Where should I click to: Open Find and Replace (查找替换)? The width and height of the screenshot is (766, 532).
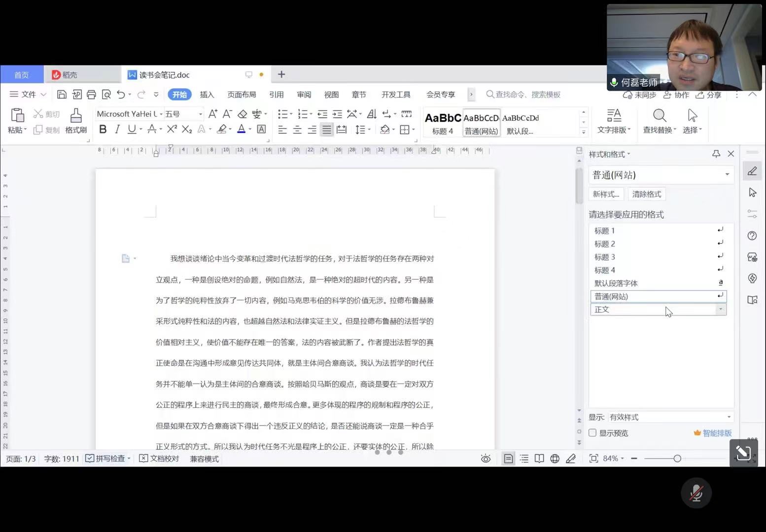coord(659,121)
